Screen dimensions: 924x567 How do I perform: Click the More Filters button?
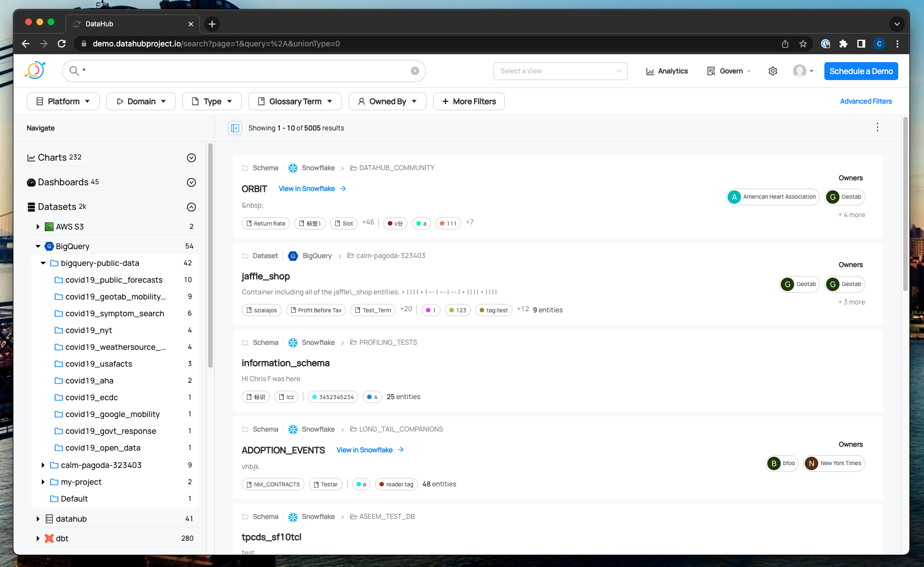tap(469, 101)
